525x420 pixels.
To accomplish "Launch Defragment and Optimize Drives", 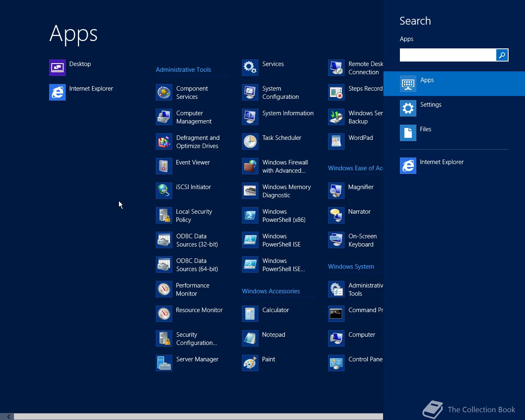I will [164, 142].
